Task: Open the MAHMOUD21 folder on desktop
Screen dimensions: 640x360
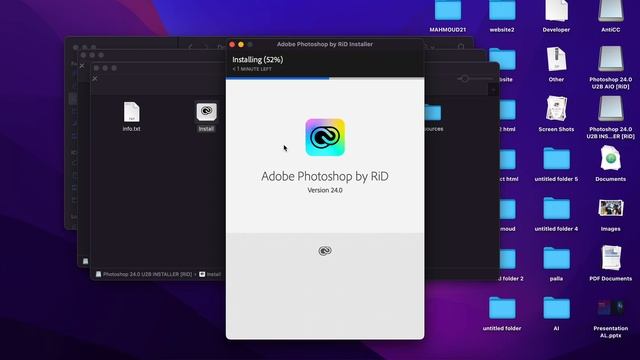Action: click(x=448, y=11)
